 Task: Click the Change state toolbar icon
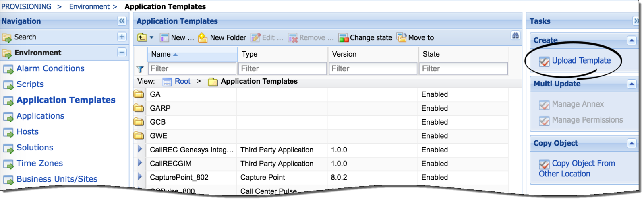coord(343,38)
